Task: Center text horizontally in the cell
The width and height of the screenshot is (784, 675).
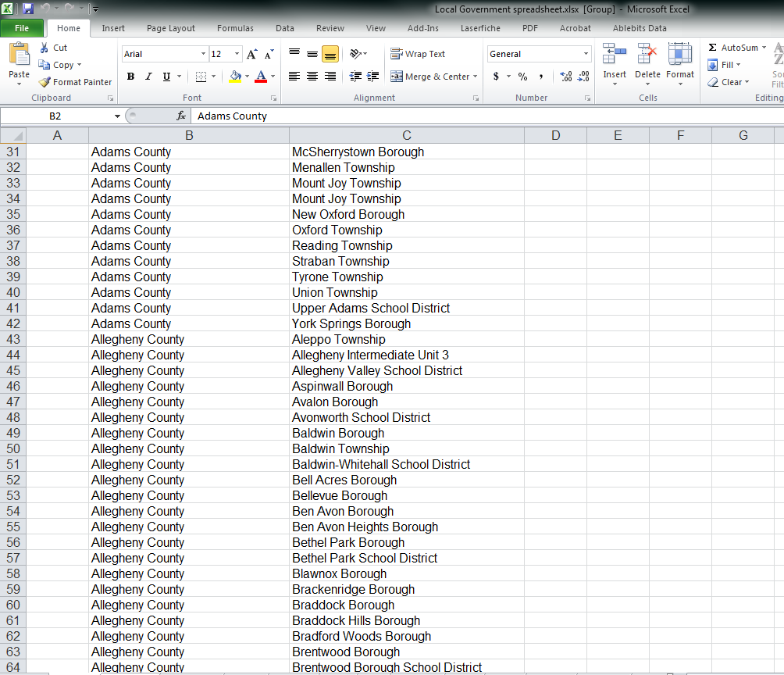Action: pos(312,77)
